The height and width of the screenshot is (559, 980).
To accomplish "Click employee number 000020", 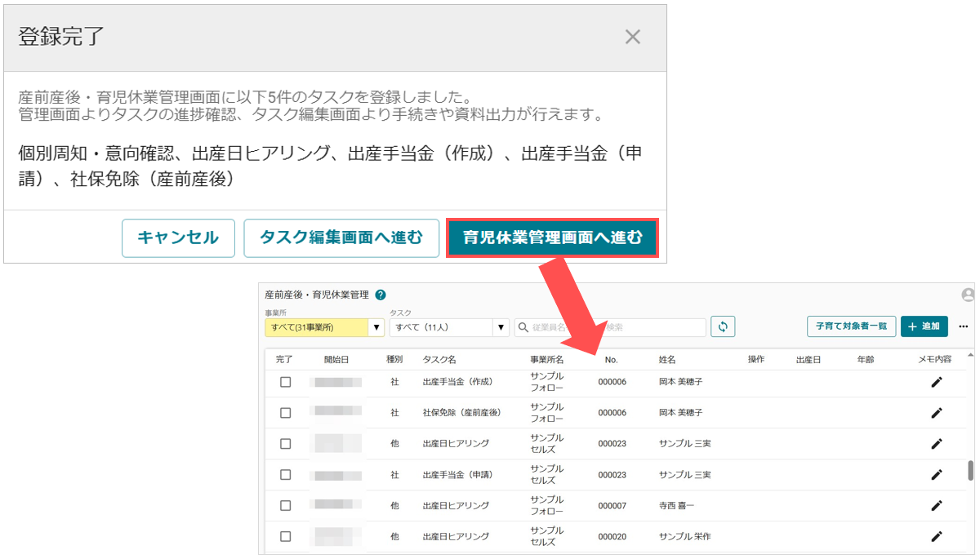I will [612, 537].
